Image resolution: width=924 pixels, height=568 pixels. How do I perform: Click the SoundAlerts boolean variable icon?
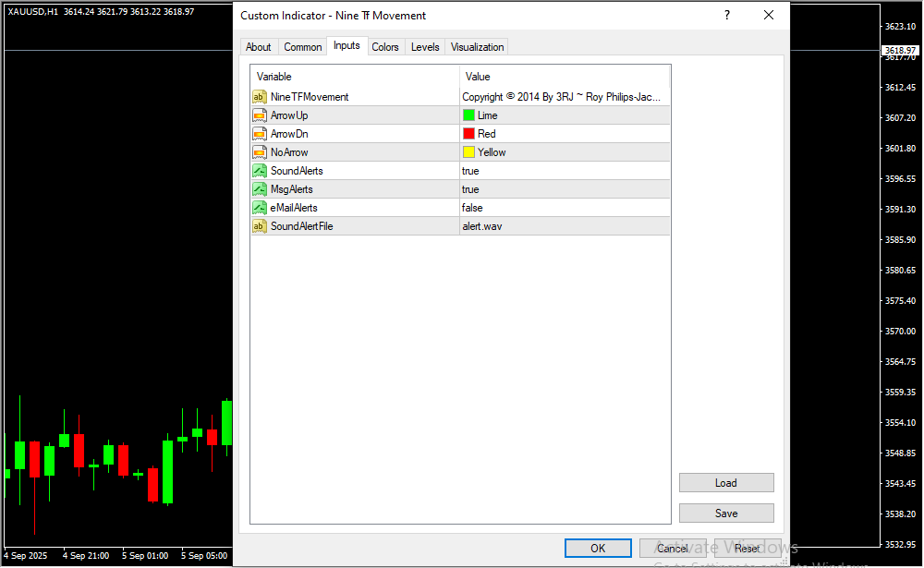260,171
